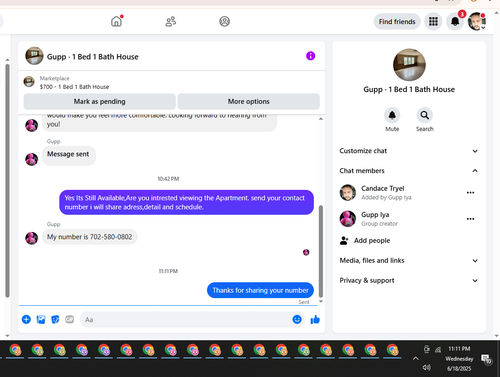Click Gupp Iya member name
The height and width of the screenshot is (377, 500).
point(375,215)
